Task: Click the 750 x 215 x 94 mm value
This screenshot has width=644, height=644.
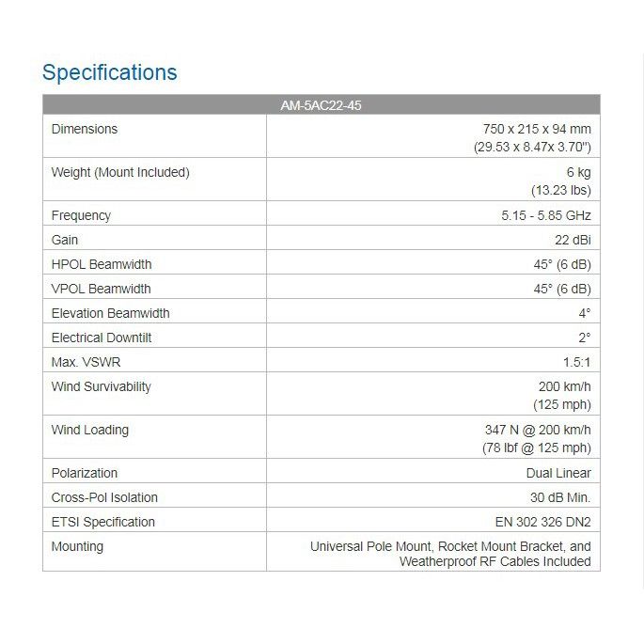Action: 533,129
